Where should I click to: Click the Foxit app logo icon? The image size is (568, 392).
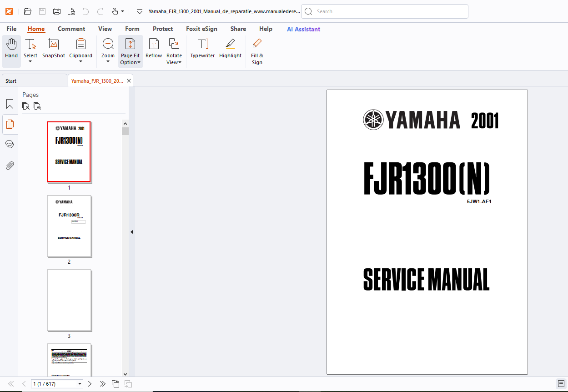pos(9,11)
